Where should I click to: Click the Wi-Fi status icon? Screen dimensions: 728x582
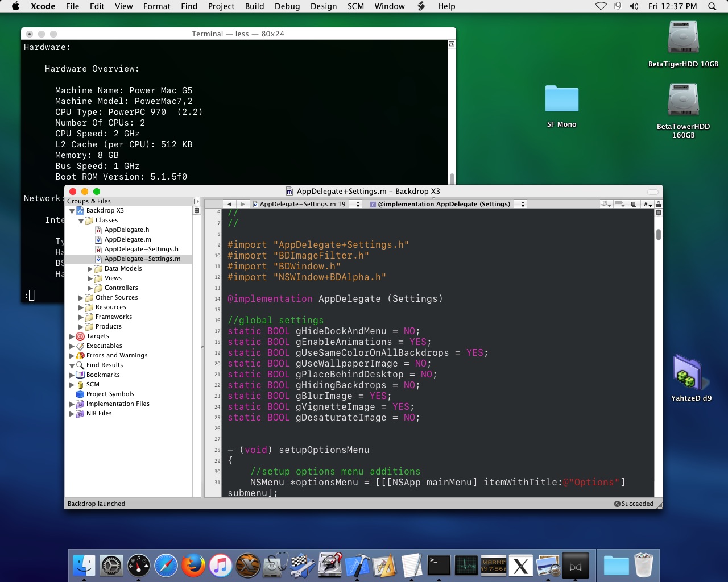(x=601, y=6)
